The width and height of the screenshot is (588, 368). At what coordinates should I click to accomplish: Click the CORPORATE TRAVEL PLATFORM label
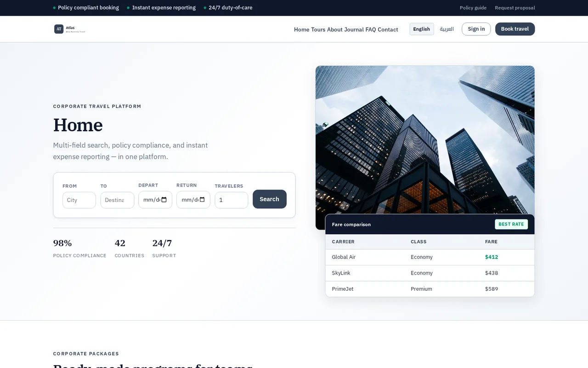(97, 106)
